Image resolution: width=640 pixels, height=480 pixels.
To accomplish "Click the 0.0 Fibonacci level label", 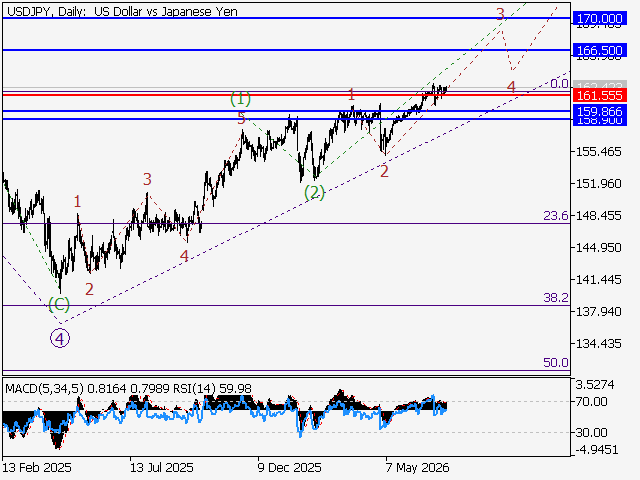I will (559, 84).
